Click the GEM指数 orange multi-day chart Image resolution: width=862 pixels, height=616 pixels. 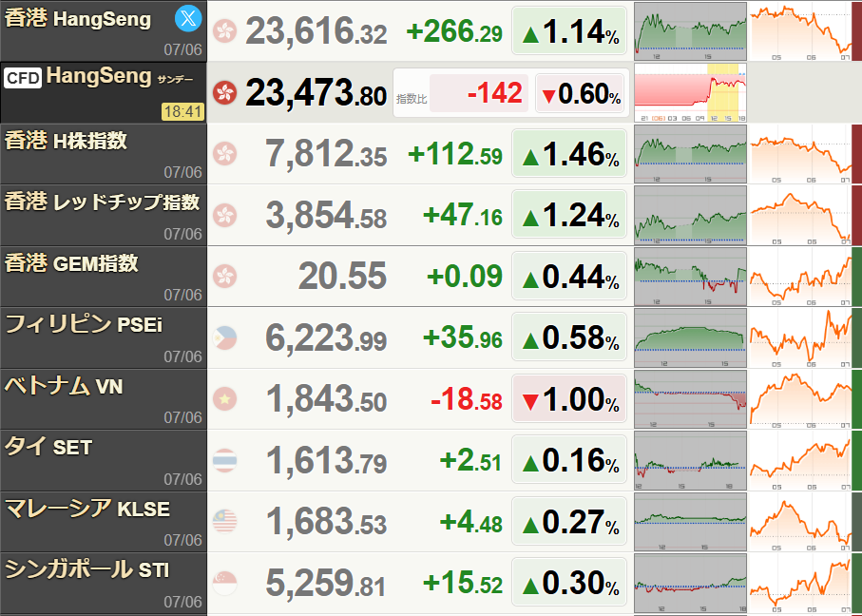tap(800, 277)
